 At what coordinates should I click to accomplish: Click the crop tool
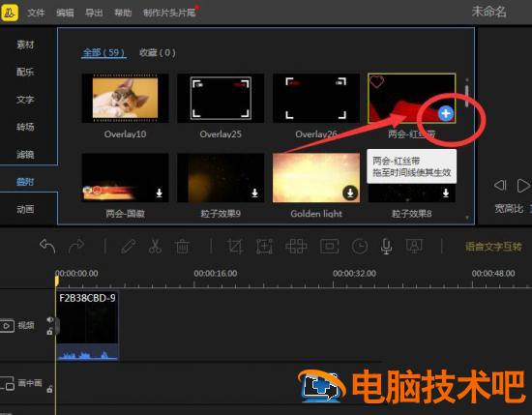[x=235, y=247]
